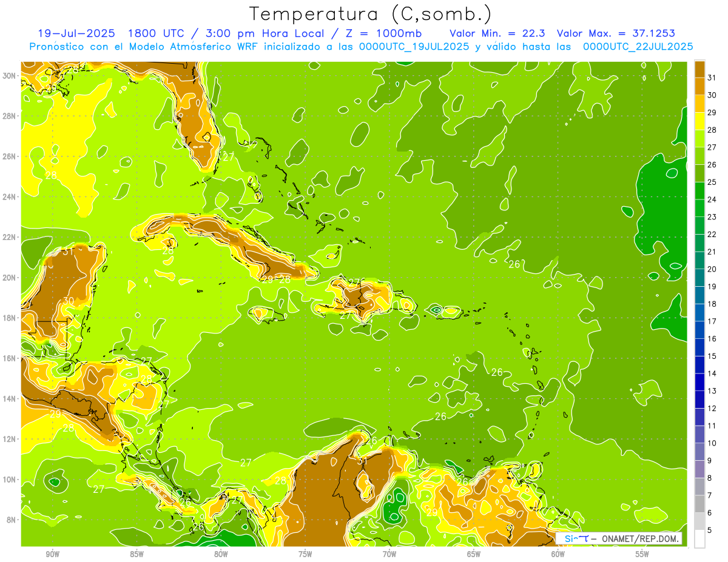
Task: Click color bar legend value 31
Action: 712,77
